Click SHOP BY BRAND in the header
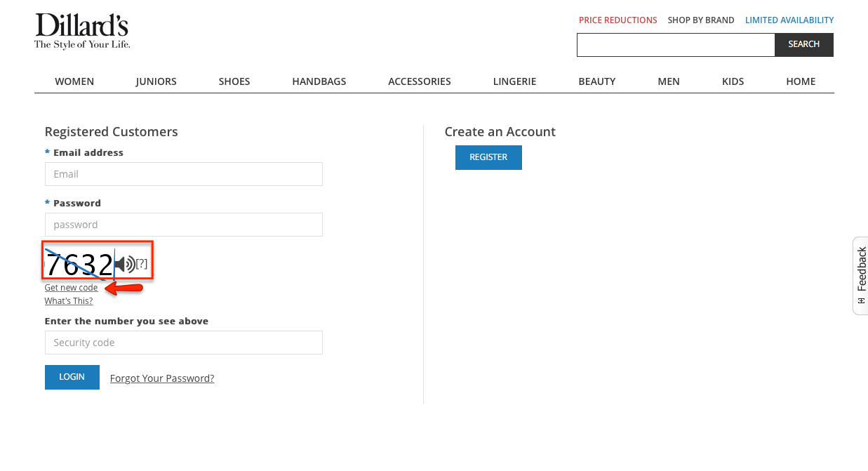 (700, 20)
